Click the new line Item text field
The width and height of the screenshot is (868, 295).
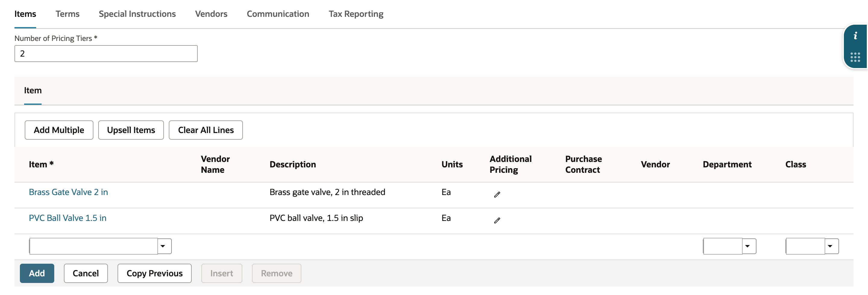tap(93, 246)
